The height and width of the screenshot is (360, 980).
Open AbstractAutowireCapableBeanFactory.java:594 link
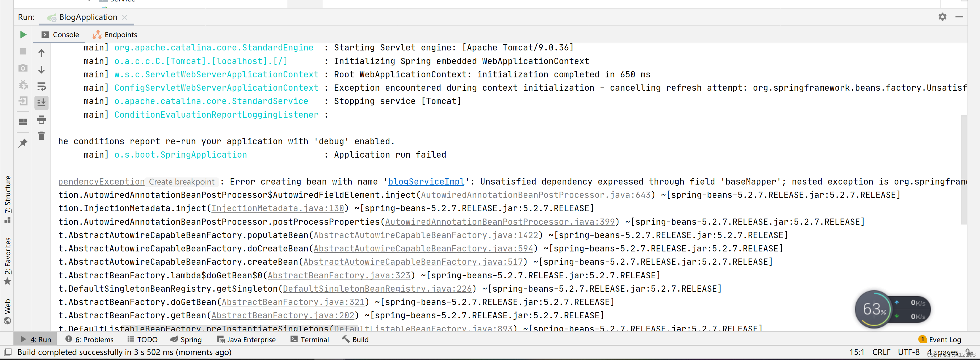coord(423,249)
